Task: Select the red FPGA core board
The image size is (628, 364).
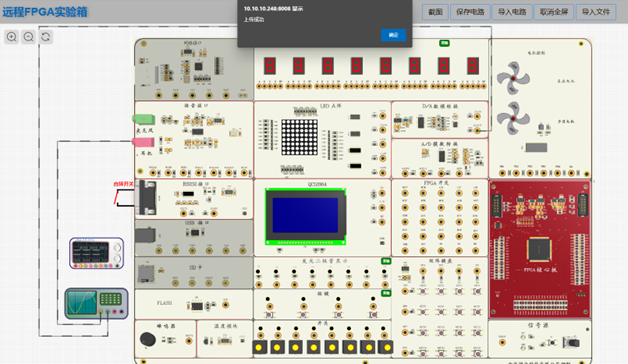Action: [539, 249]
